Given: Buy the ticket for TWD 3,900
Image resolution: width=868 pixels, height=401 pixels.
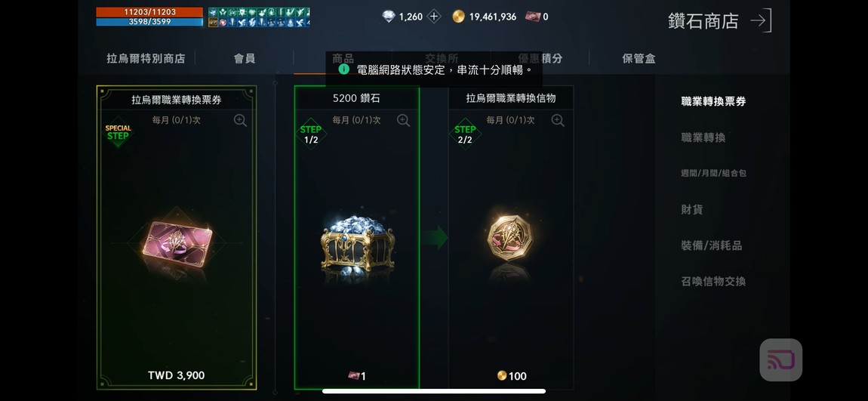Looking at the screenshot, I should coord(177,375).
